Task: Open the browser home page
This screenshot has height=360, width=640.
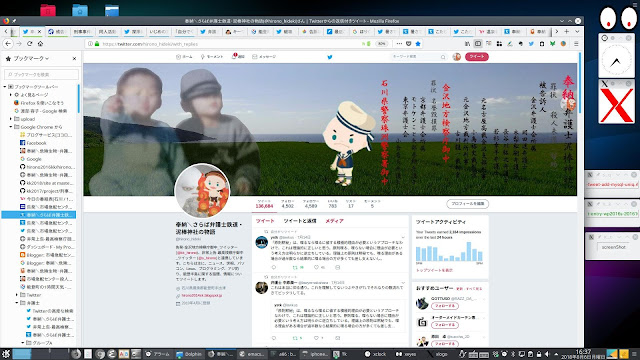Action: (x=40, y=44)
